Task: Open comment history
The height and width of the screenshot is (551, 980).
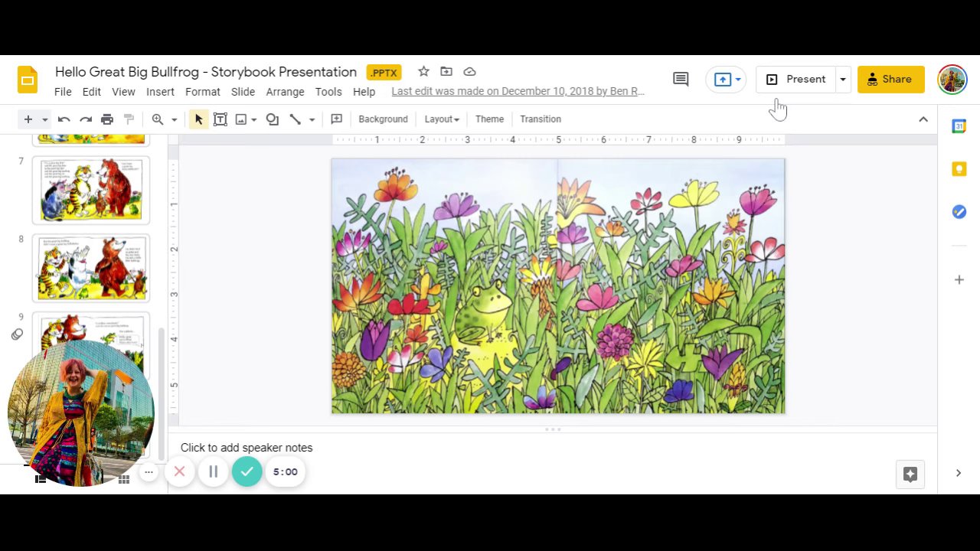Action: [681, 79]
